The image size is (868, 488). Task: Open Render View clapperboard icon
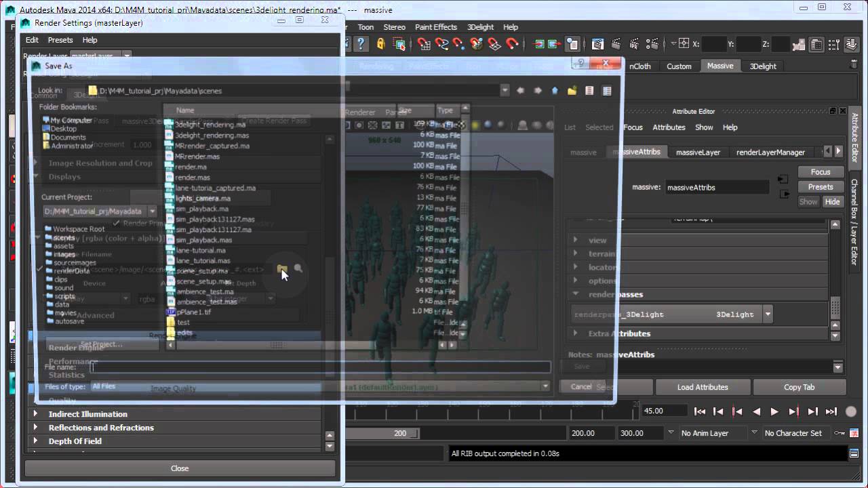pyautogui.click(x=597, y=44)
